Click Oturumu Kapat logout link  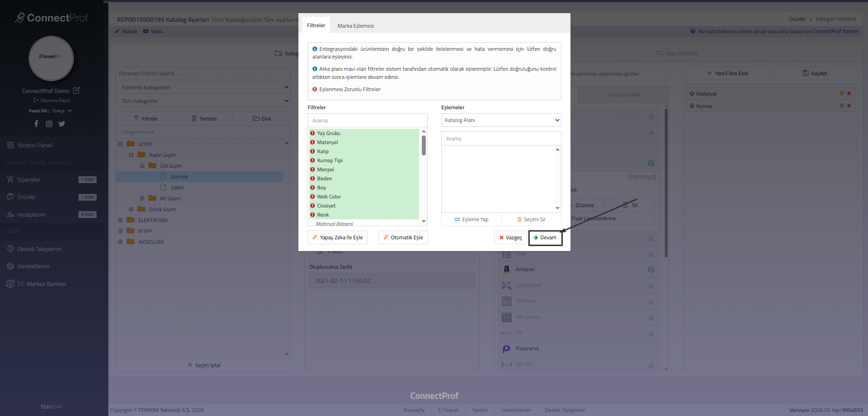coord(52,101)
